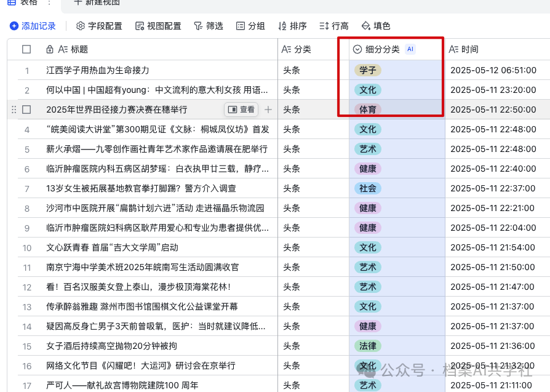This screenshot has height=392, width=550.
Task: Click time 2025-05-11 22:37:00
Action: 493,188
